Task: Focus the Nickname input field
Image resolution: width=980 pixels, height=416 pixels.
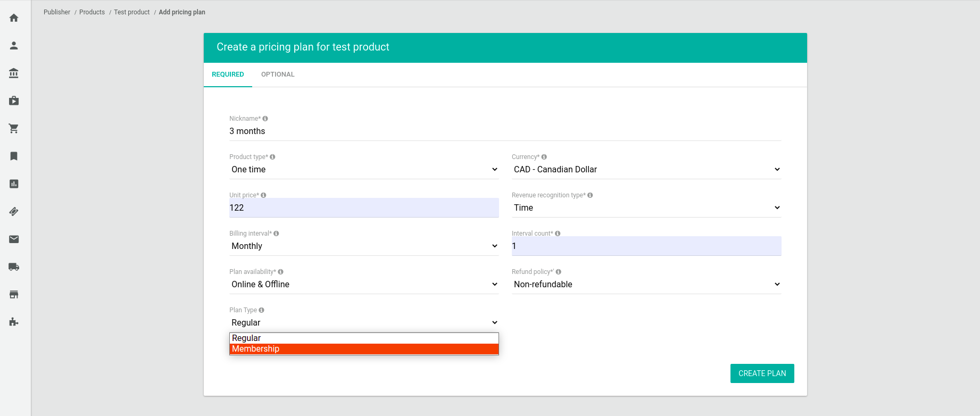Action: [x=505, y=131]
